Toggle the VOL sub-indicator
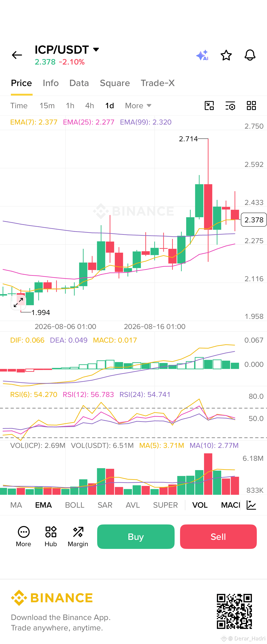Image resolution: width=267 pixels, height=644 pixels. [x=200, y=505]
